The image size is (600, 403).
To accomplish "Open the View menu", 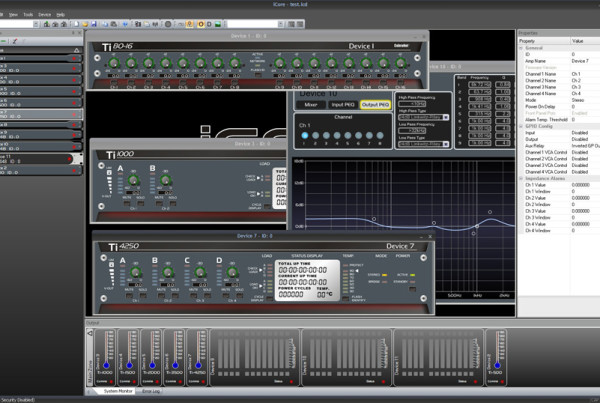I will tap(13, 15).
